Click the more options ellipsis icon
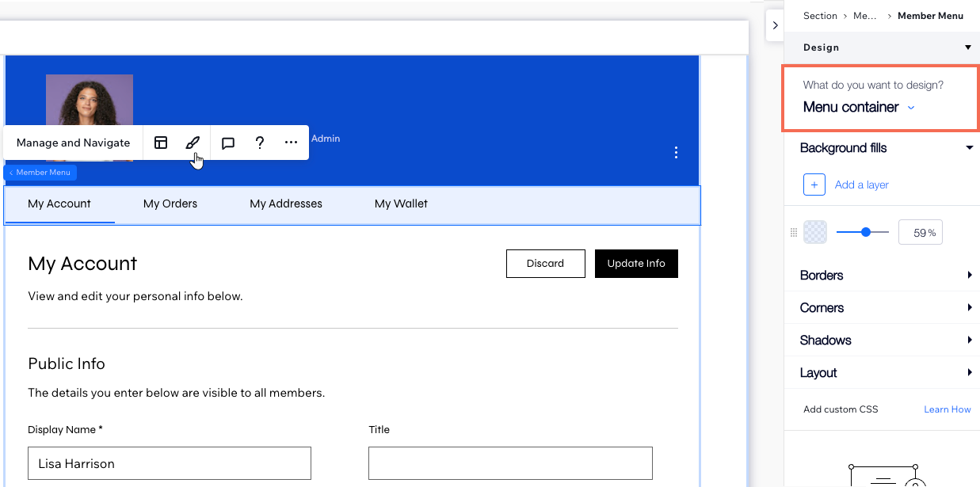The height and width of the screenshot is (487, 980). (289, 143)
